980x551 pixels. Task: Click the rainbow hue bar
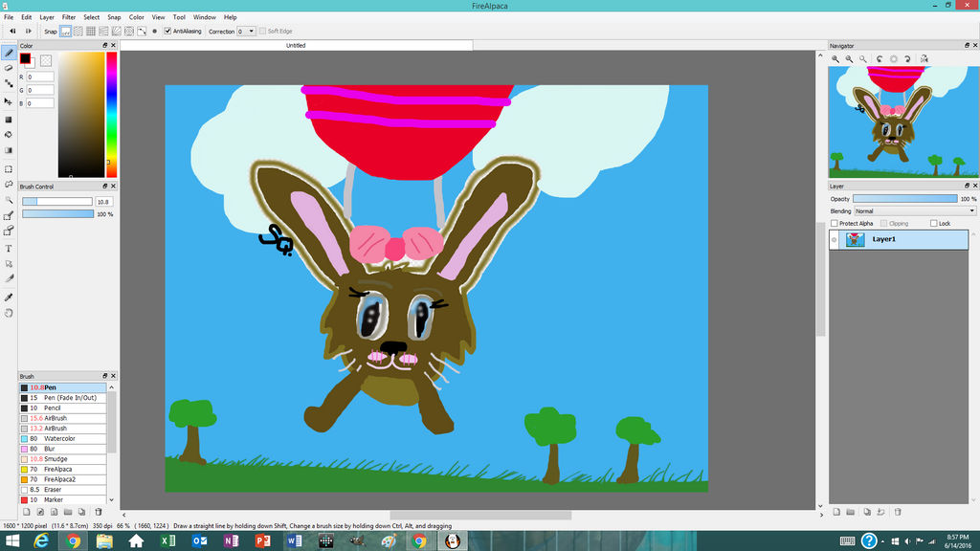(x=111, y=115)
